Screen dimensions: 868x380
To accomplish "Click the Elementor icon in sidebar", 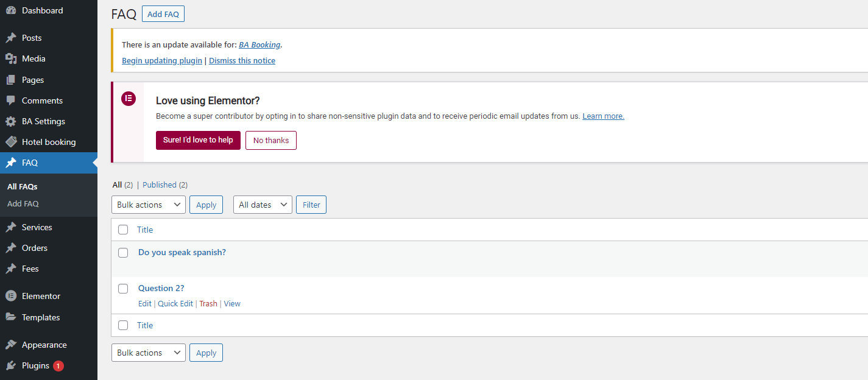I will tap(11, 296).
